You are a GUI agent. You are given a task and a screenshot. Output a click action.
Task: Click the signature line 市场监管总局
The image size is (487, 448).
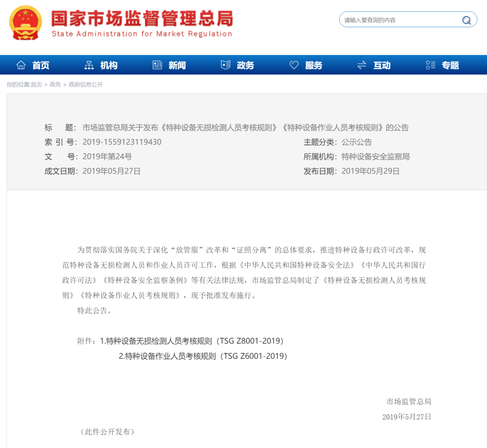click(409, 402)
